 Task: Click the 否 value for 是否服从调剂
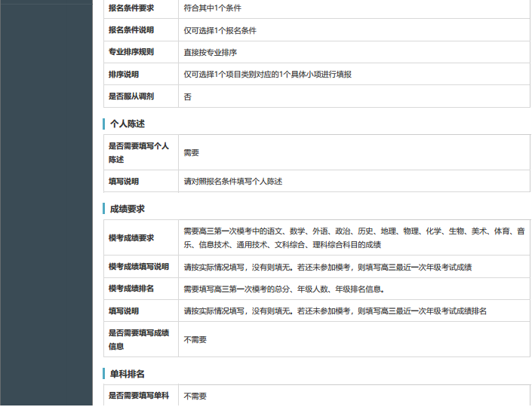pyautogui.click(x=188, y=96)
